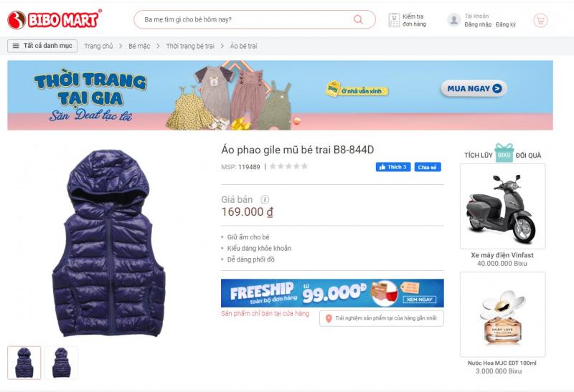Open the shopping cart icon
The image size is (574, 392).
click(540, 20)
